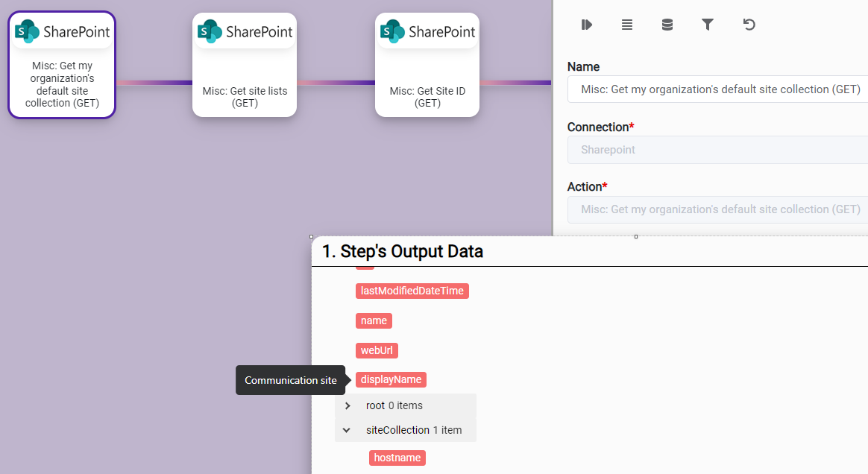Select the Get site lists step text
Image resolution: width=868 pixels, height=474 pixels.
click(x=245, y=97)
